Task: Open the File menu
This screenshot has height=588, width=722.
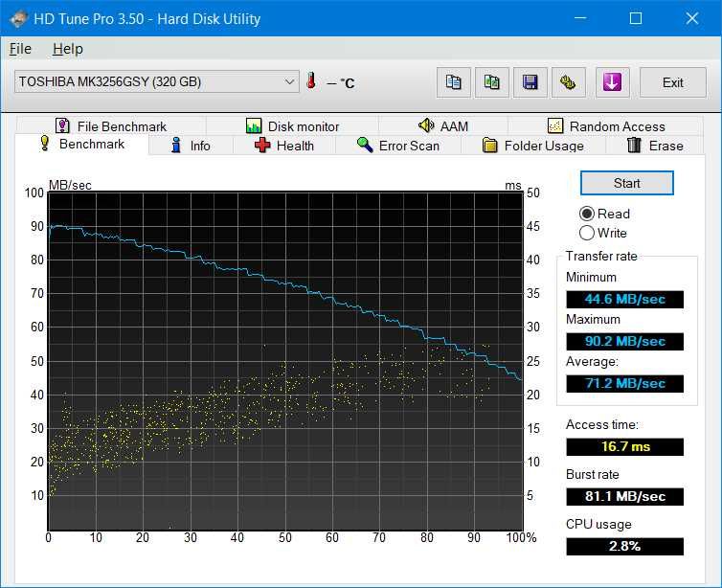Action: click(20, 49)
